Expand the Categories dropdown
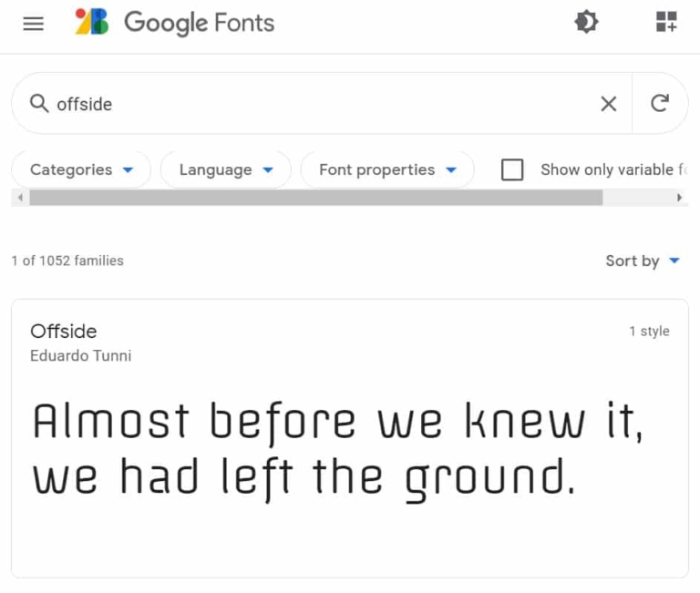The width and height of the screenshot is (700, 593). click(x=81, y=169)
